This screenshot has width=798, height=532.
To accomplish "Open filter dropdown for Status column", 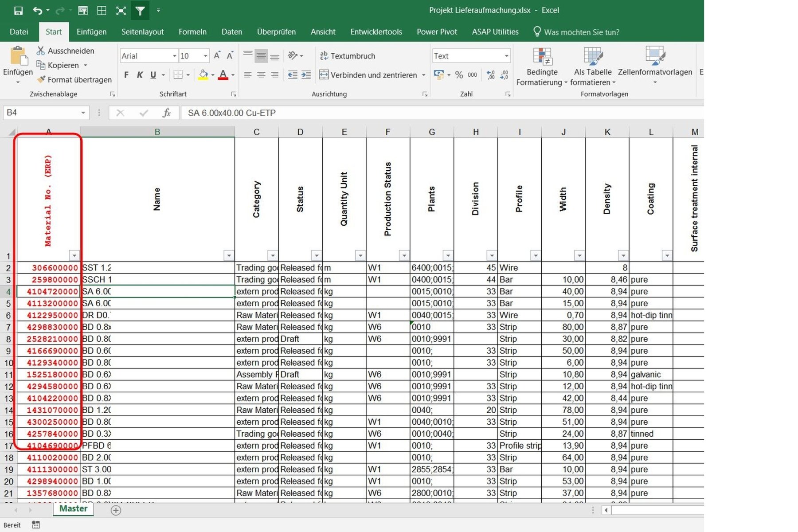I will click(316, 255).
